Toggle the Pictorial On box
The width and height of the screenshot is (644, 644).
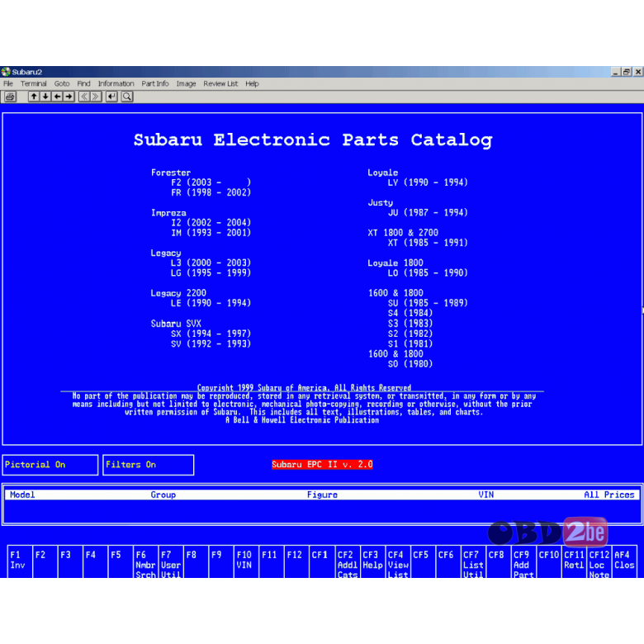pos(50,465)
